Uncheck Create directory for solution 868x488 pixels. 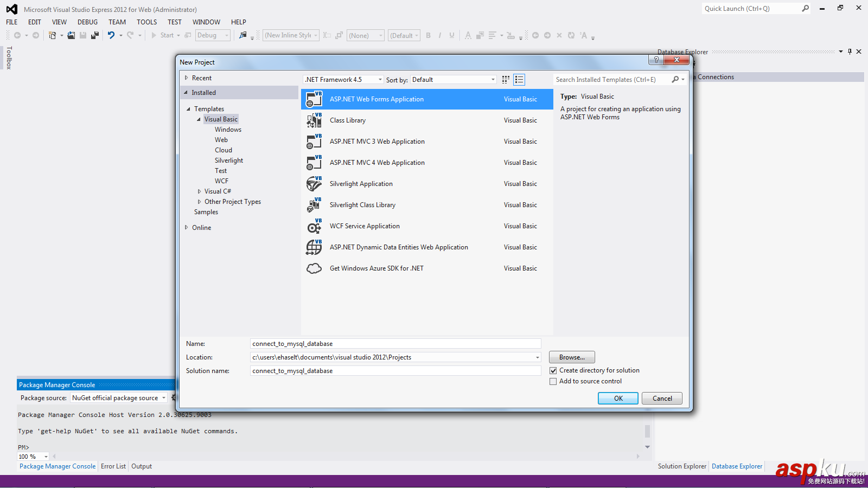tap(553, 371)
